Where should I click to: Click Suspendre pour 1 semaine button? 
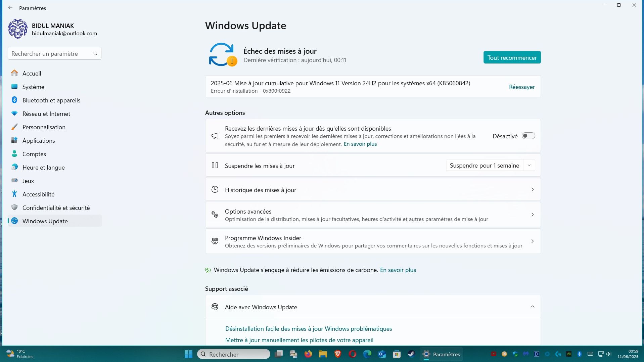click(x=485, y=166)
